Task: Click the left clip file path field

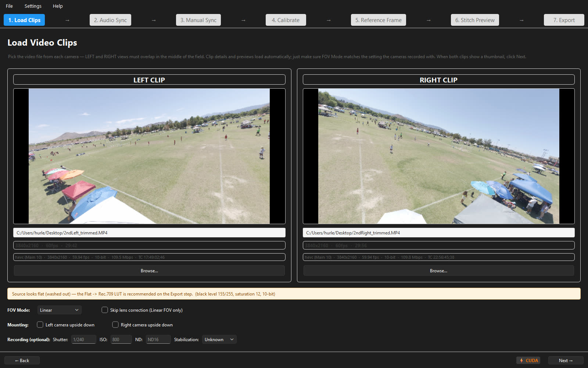Action: [x=149, y=233]
